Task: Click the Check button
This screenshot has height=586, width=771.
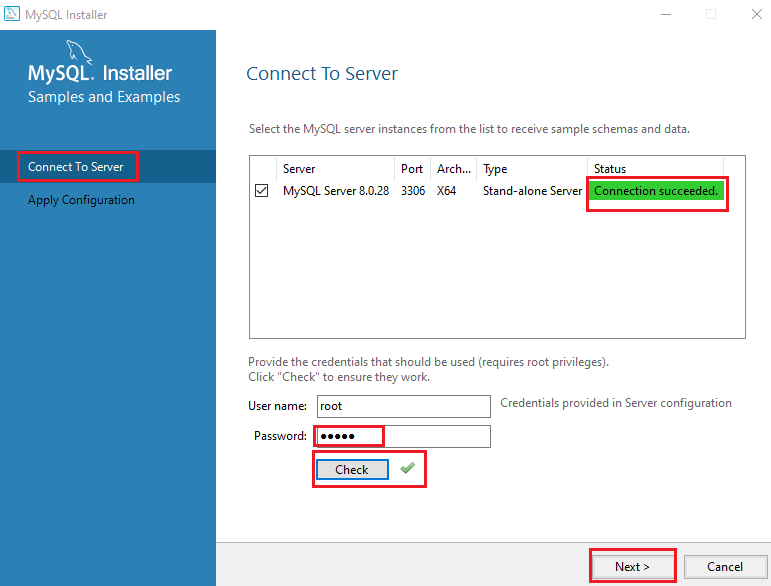Action: 352,469
